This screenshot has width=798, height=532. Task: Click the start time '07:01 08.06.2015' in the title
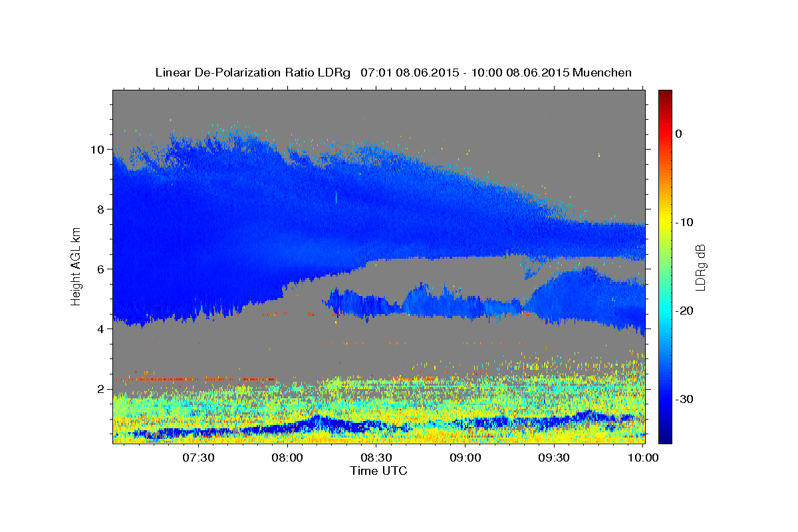tap(410, 72)
